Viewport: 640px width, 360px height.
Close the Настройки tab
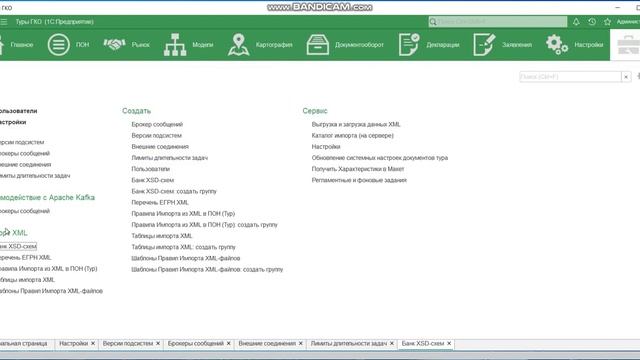[x=93, y=343]
